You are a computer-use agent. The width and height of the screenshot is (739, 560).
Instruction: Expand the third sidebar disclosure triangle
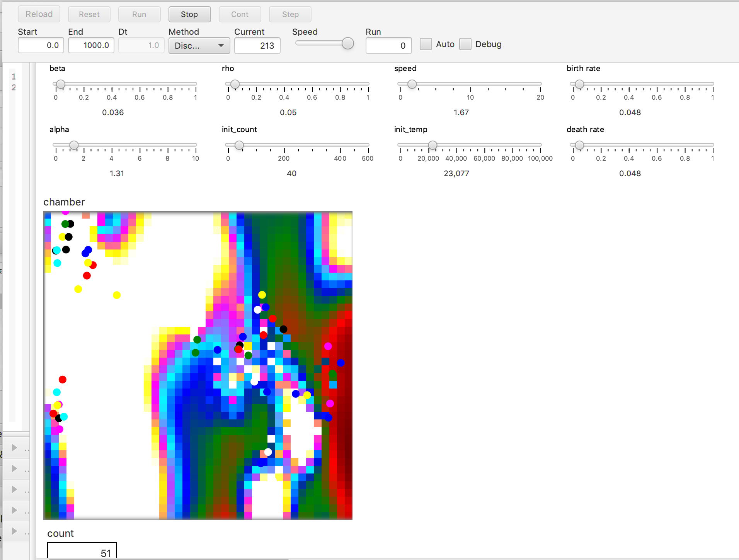pyautogui.click(x=15, y=489)
